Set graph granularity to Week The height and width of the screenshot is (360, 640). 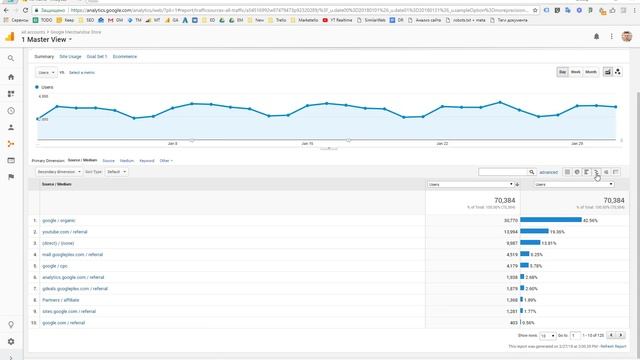(x=576, y=72)
